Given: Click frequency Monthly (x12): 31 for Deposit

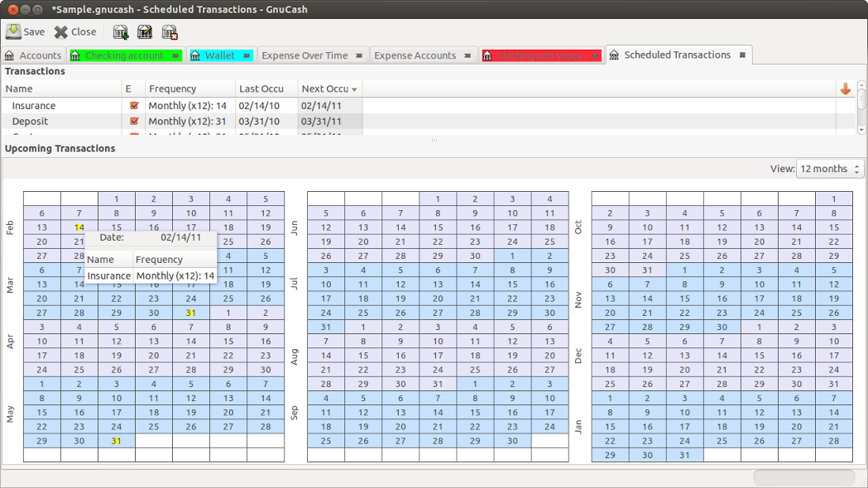Looking at the screenshot, I should tap(187, 121).
